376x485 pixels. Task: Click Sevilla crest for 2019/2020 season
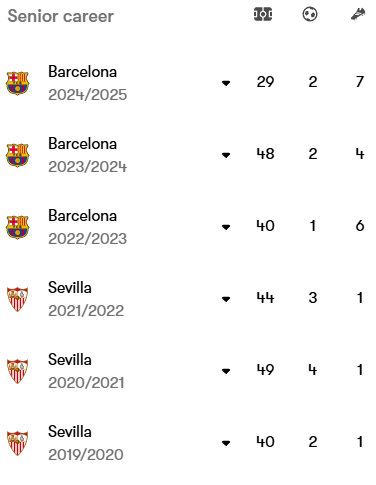tap(18, 443)
